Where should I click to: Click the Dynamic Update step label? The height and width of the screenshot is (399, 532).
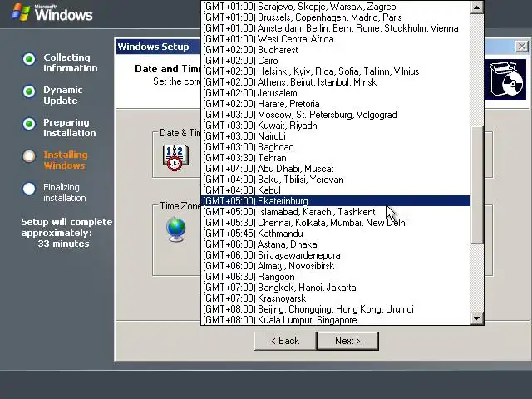pos(63,96)
